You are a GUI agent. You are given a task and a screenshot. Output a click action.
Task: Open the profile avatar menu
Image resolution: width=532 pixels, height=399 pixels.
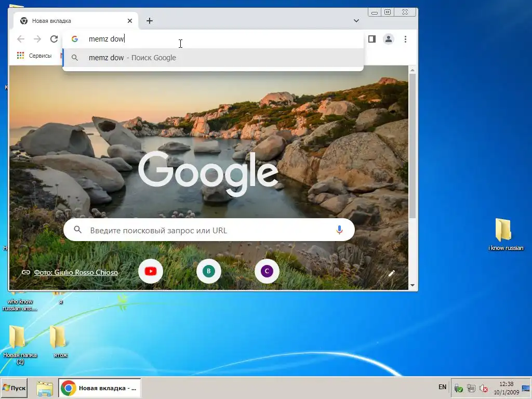(389, 39)
